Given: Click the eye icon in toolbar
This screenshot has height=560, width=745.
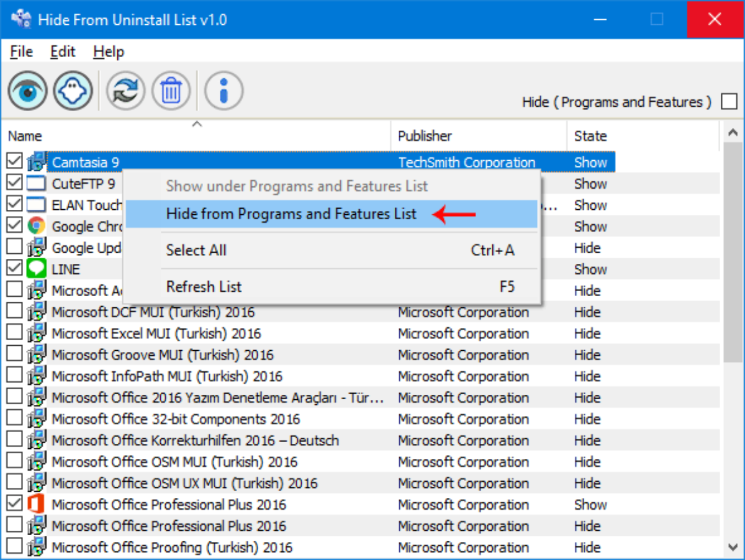Looking at the screenshot, I should point(27,92).
